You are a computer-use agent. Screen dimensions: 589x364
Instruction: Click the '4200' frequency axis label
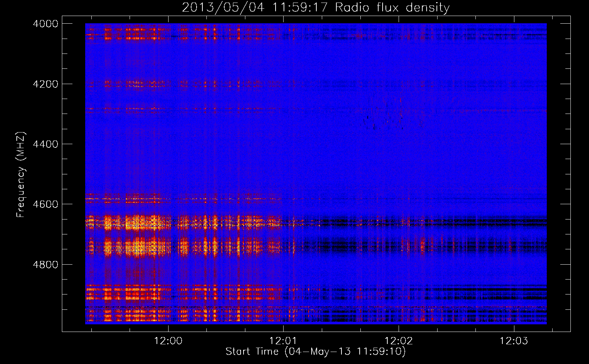point(46,84)
